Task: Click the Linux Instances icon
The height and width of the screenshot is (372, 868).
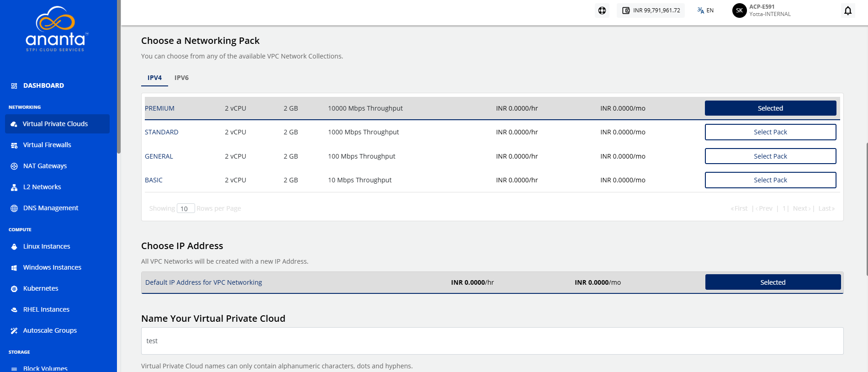Action: coord(14,247)
